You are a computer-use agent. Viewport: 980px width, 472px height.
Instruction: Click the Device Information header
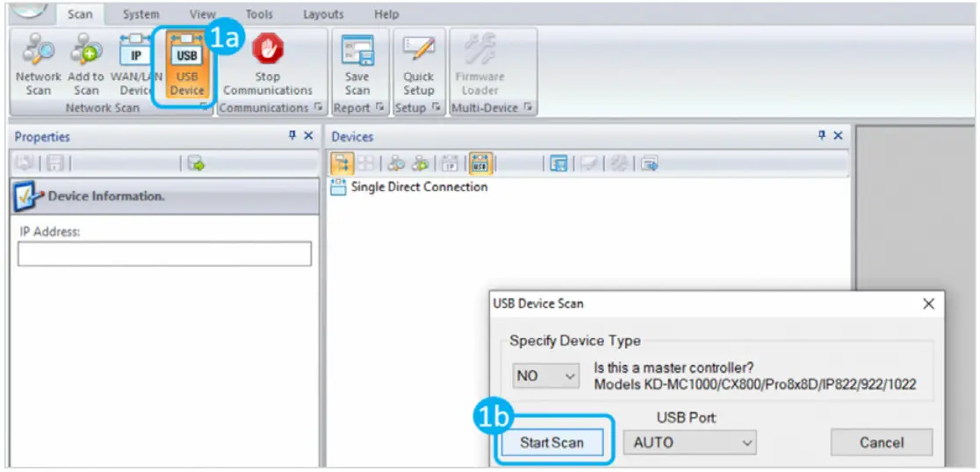pos(164,196)
